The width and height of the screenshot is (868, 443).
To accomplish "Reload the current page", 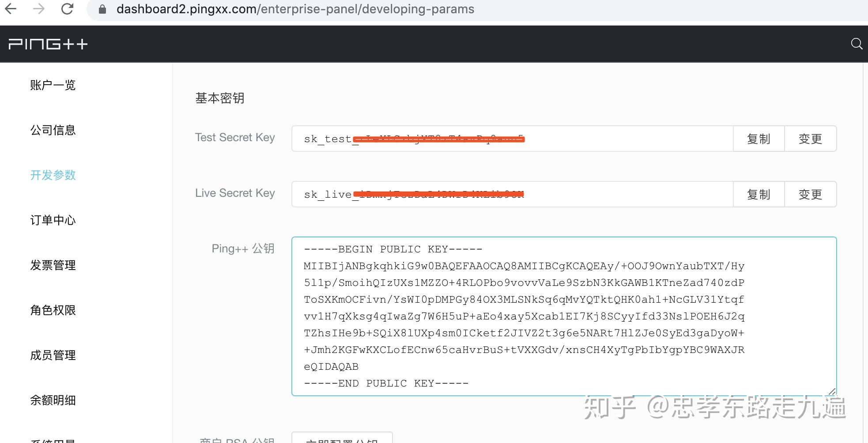I will pos(67,9).
